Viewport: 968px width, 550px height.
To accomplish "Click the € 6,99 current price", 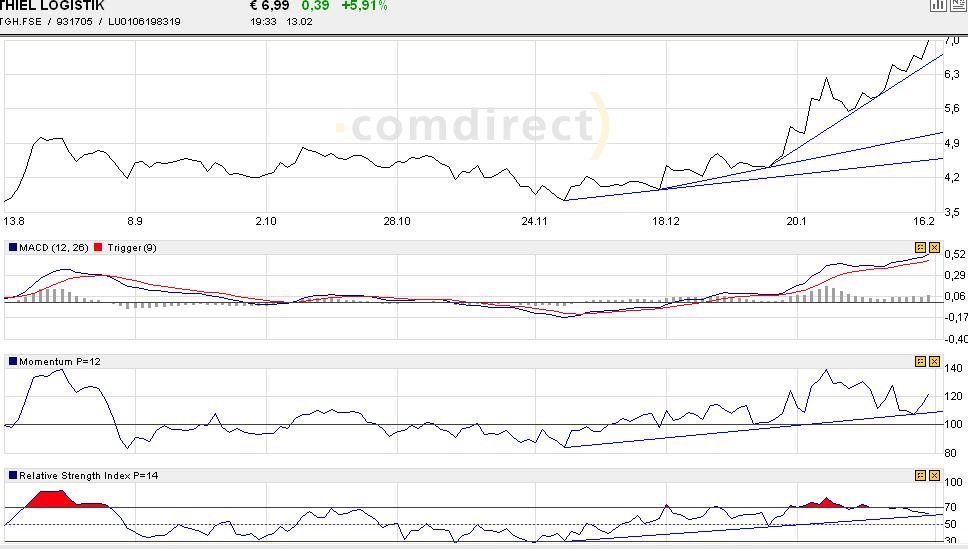I will click(x=269, y=6).
